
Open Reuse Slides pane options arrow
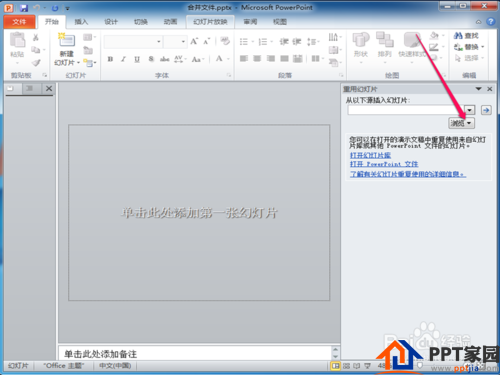(x=478, y=89)
